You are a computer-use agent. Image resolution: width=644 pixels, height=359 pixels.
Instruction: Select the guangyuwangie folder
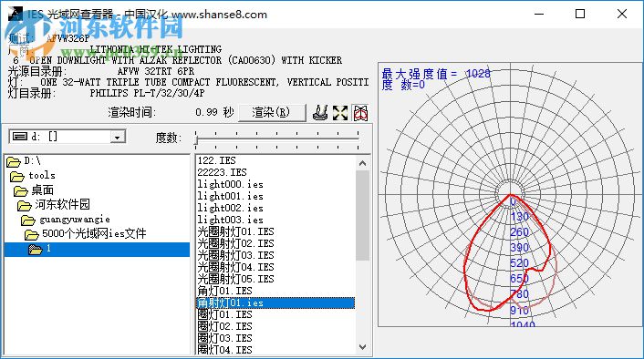66,220
